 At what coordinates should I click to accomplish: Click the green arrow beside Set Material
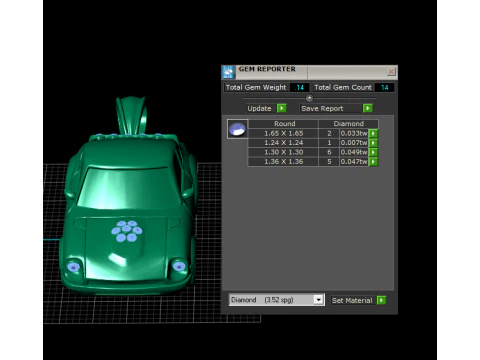pos(381,300)
